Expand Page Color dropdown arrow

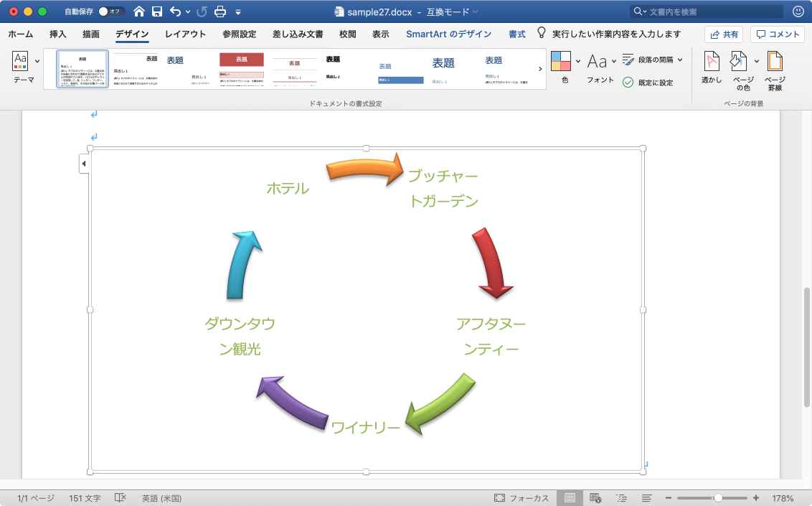pos(757,60)
